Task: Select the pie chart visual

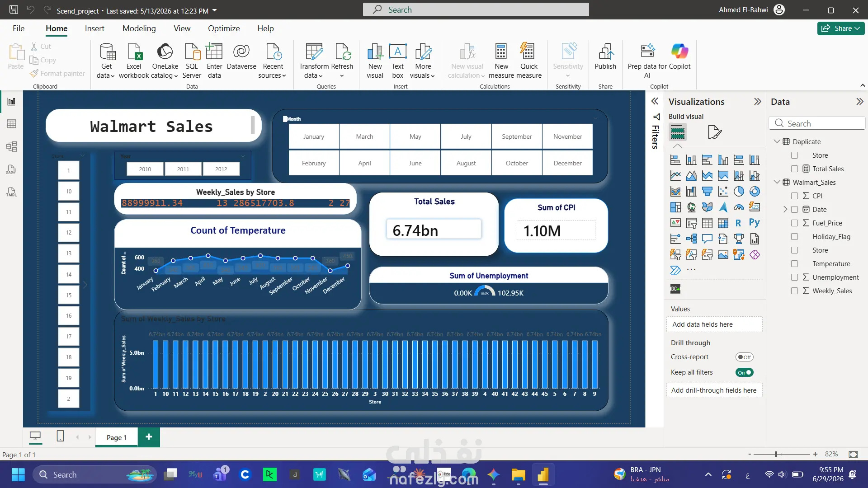Action: (x=739, y=192)
